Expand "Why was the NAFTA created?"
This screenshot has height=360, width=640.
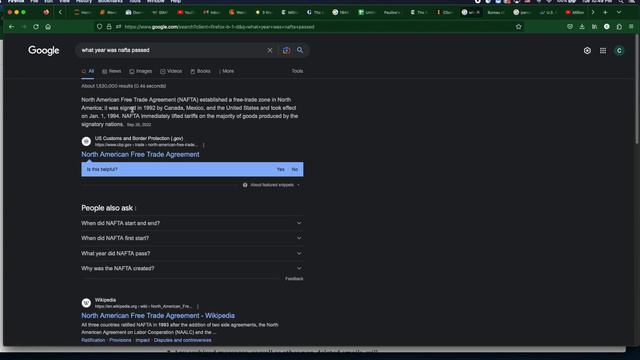point(192,268)
